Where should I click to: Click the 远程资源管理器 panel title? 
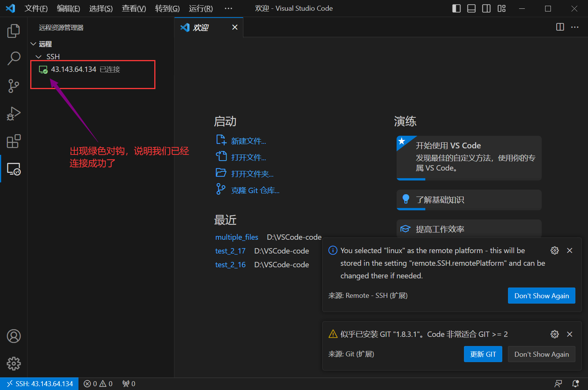[x=61, y=28]
